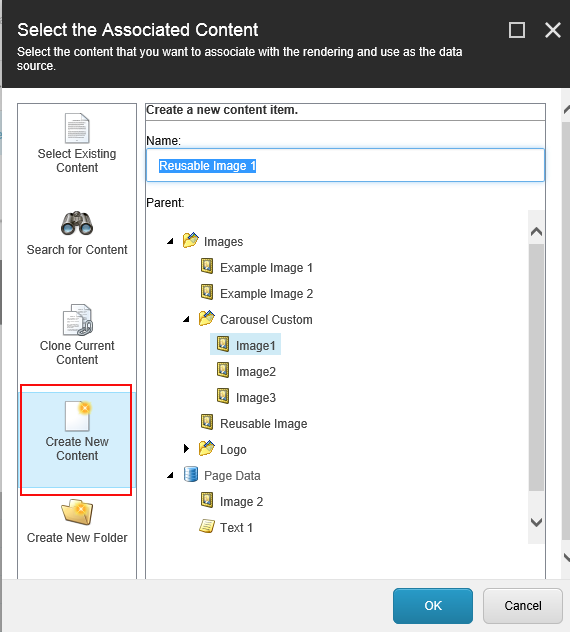Pick the Create New Folder icon
Viewport: 570px width, 632px height.
click(77, 512)
